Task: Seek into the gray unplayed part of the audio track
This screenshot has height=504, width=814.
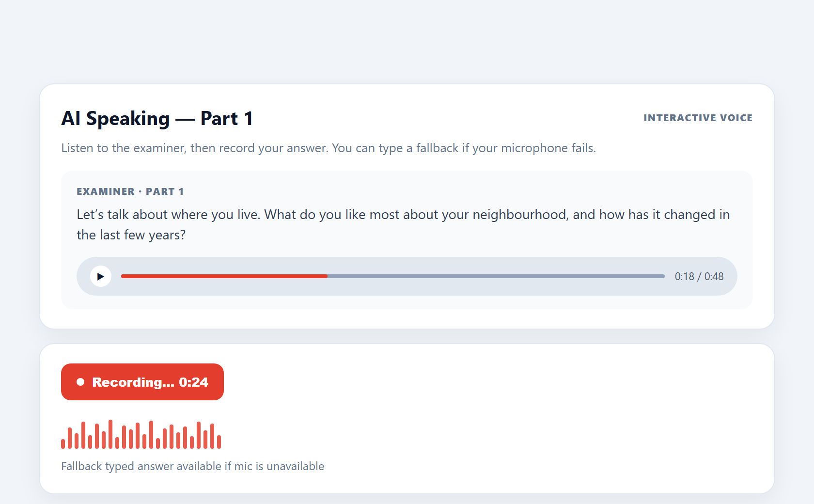Action: [x=496, y=276]
